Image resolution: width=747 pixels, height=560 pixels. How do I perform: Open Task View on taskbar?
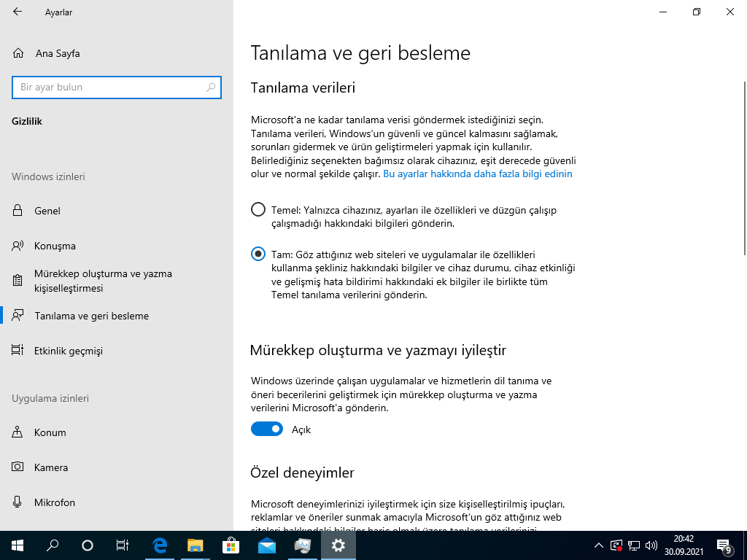point(123,545)
